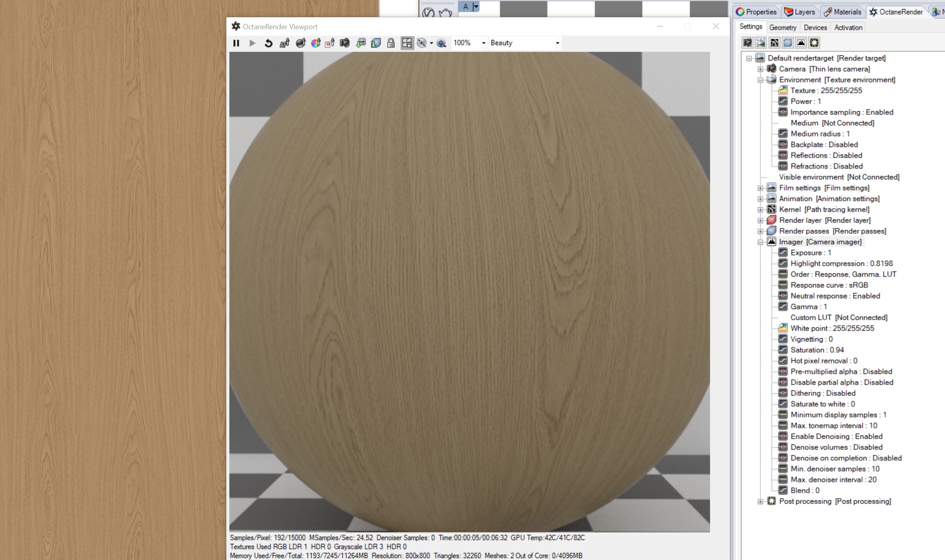Collapse the Imager Camera imager node
Image resolution: width=945 pixels, height=560 pixels.
pyautogui.click(x=760, y=242)
